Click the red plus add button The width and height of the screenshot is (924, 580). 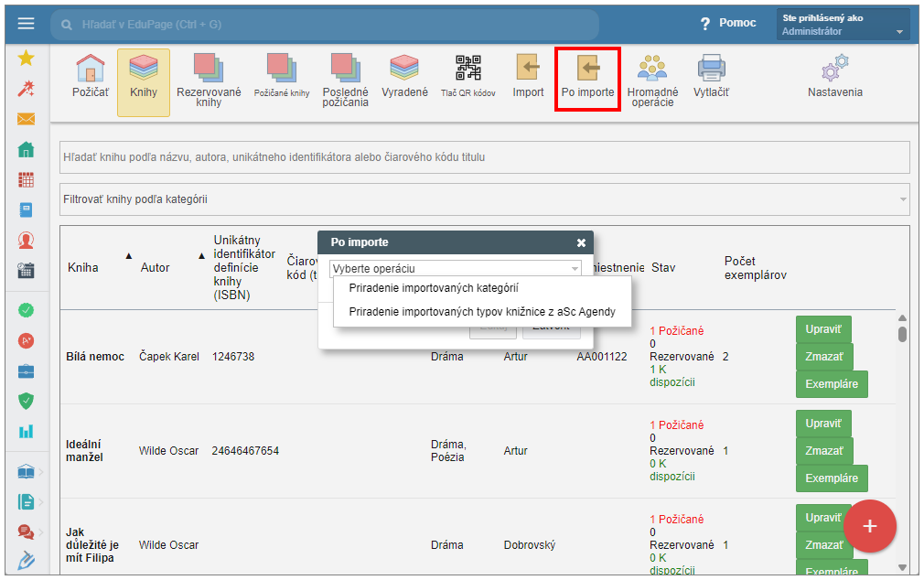pyautogui.click(x=869, y=526)
